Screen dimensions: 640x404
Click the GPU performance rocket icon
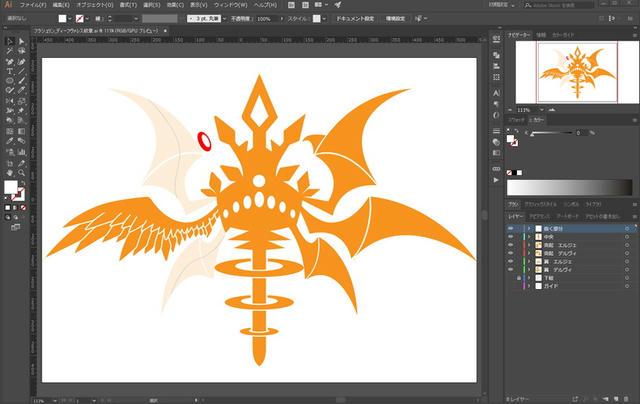point(338,5)
